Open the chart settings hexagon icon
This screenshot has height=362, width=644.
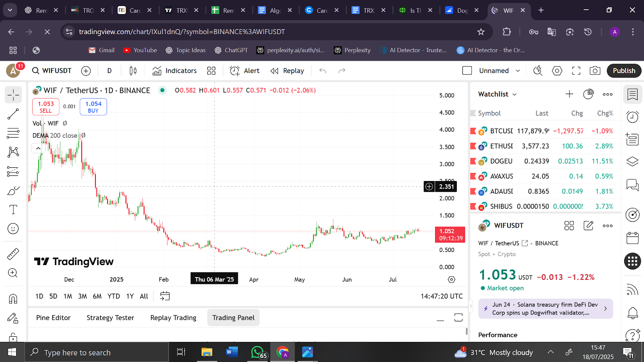[557, 71]
